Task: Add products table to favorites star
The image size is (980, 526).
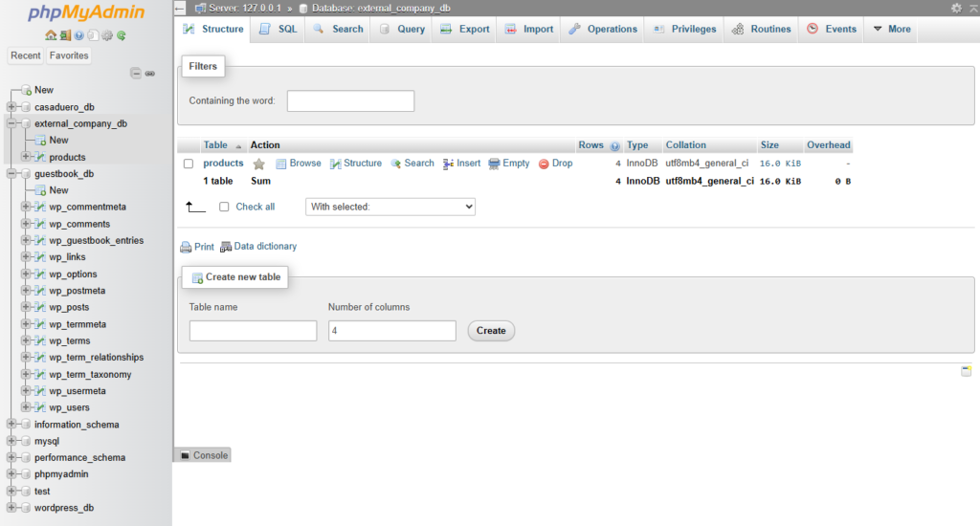Action: click(258, 164)
